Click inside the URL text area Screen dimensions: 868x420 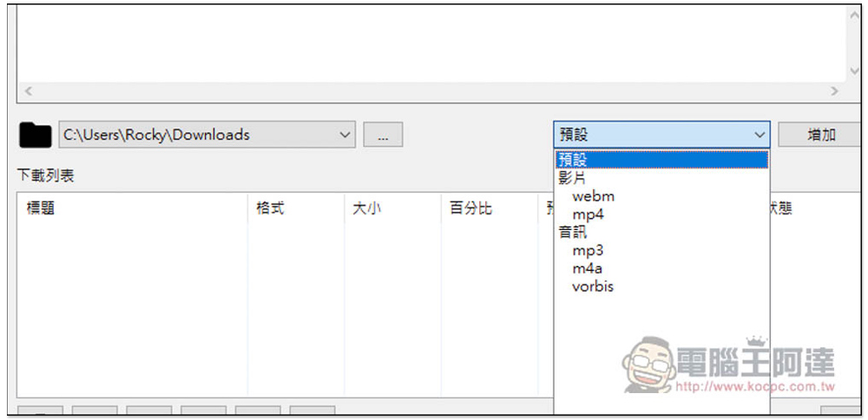click(431, 43)
